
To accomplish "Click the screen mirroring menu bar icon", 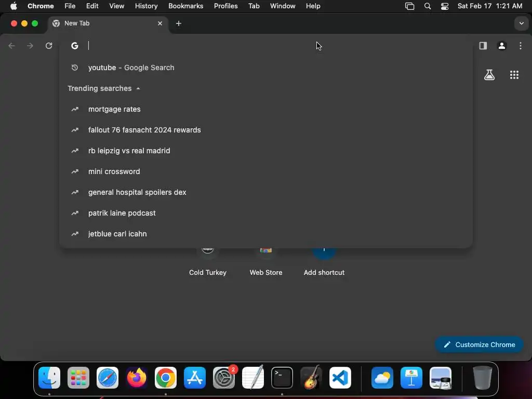I will click(409, 6).
